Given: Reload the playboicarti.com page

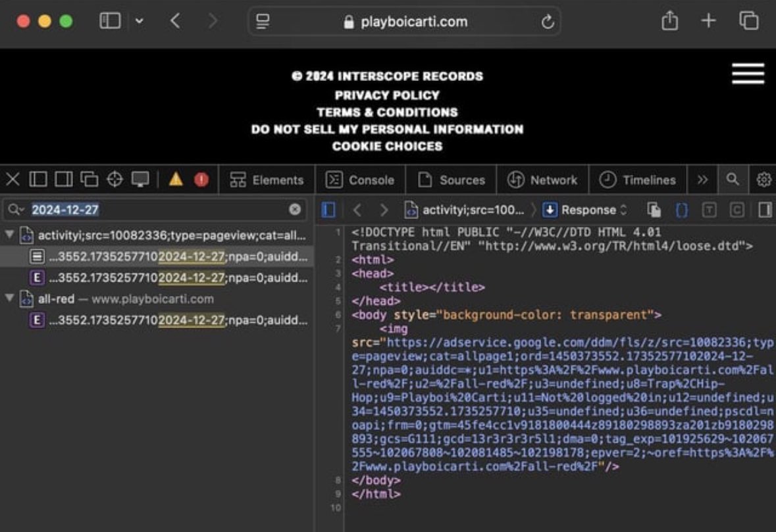Looking at the screenshot, I should coord(548,22).
